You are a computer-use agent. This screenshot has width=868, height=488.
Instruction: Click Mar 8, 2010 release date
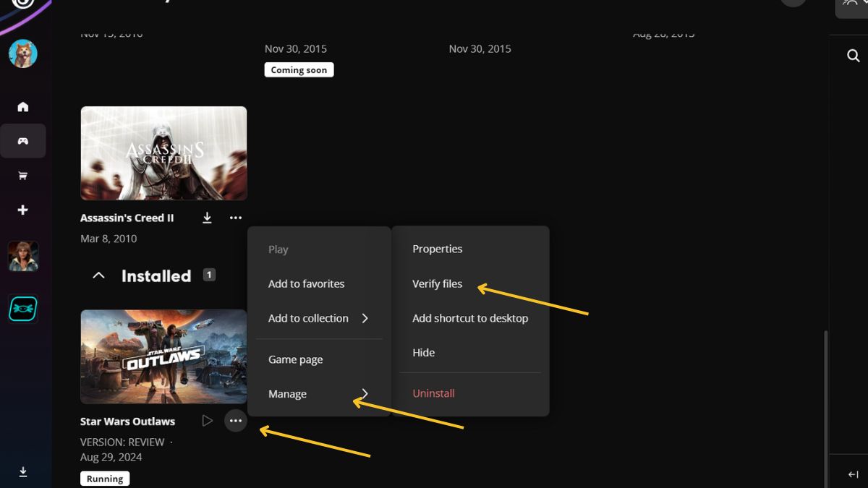pos(109,239)
